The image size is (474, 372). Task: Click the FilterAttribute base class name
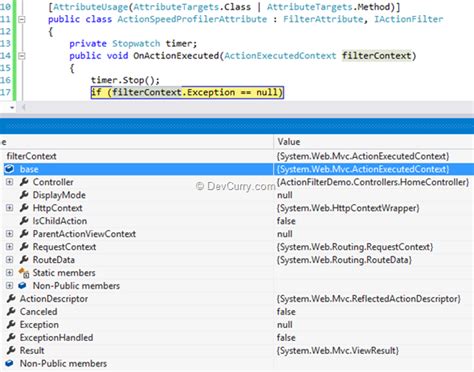[x=323, y=19]
